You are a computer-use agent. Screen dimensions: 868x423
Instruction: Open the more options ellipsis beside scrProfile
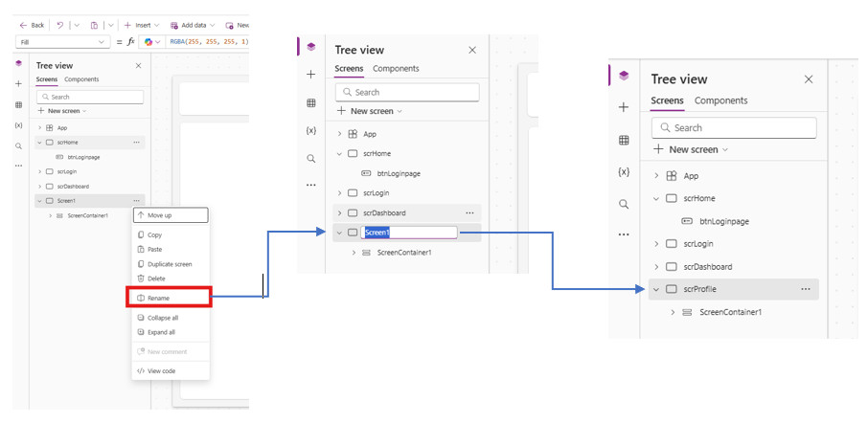pyautogui.click(x=806, y=289)
